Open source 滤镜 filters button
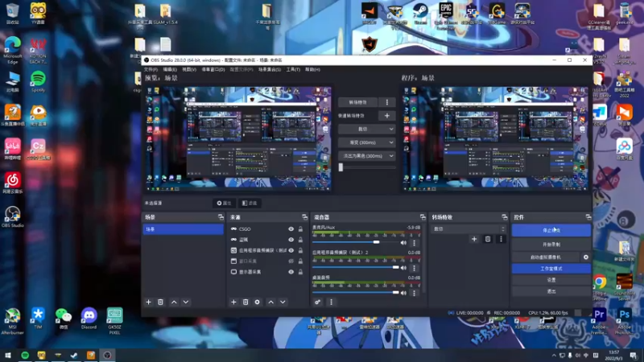Viewport: 644px width, 362px height. [x=250, y=204]
